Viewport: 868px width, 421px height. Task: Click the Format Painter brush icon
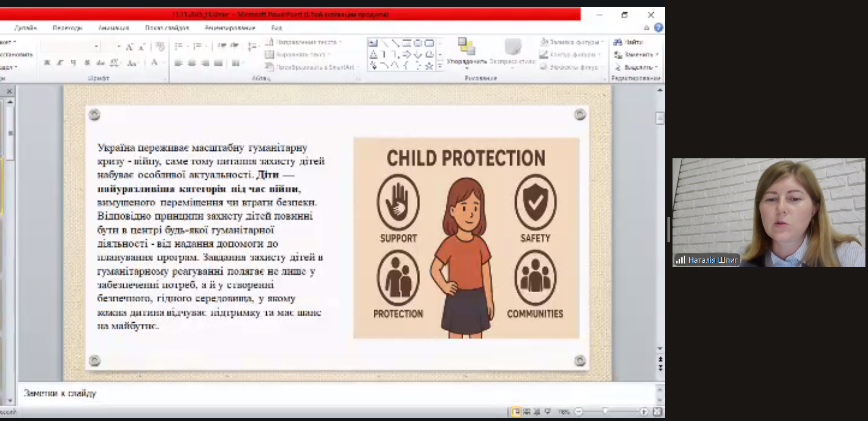click(x=160, y=47)
